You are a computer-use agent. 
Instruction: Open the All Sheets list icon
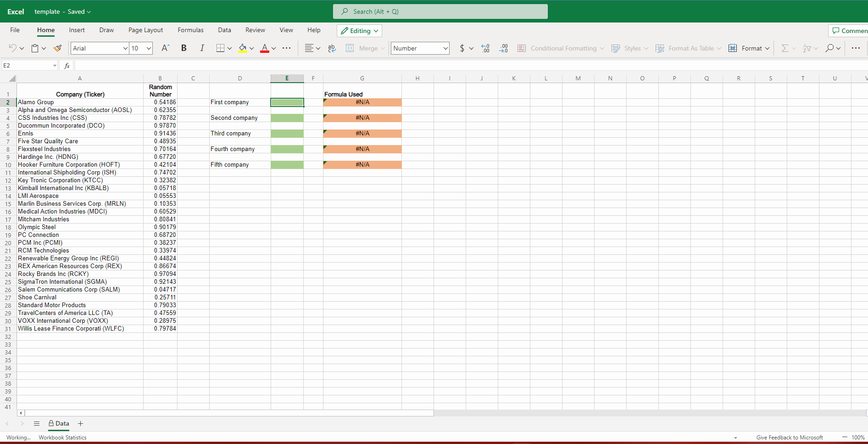(x=37, y=423)
